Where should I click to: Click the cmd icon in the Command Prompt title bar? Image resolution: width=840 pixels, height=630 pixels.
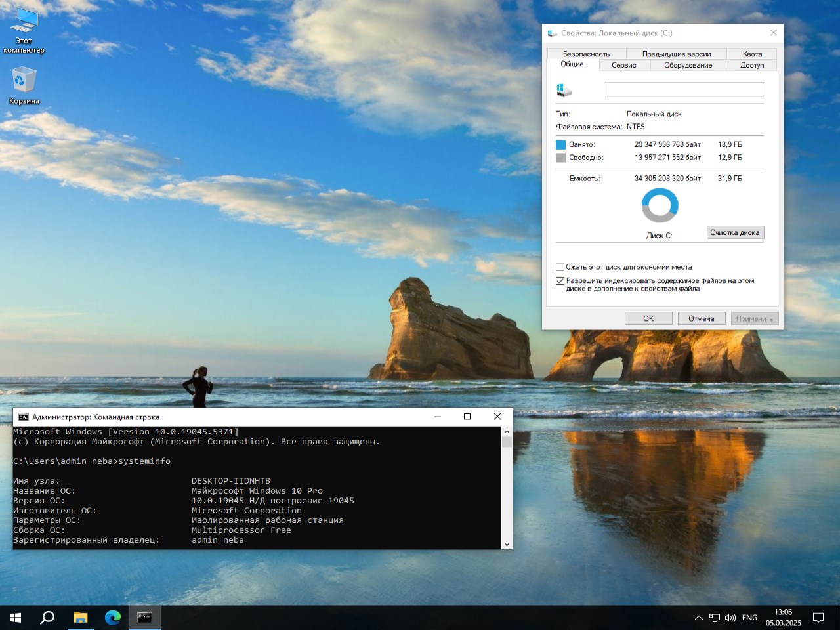[x=24, y=417]
